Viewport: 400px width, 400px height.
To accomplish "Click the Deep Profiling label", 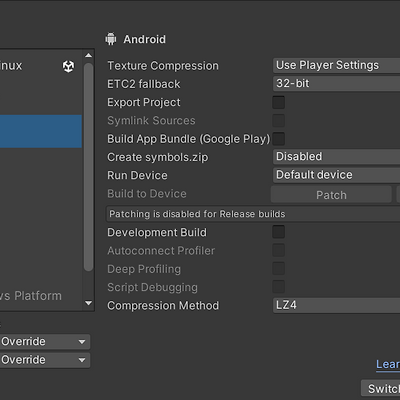I will [x=144, y=269].
